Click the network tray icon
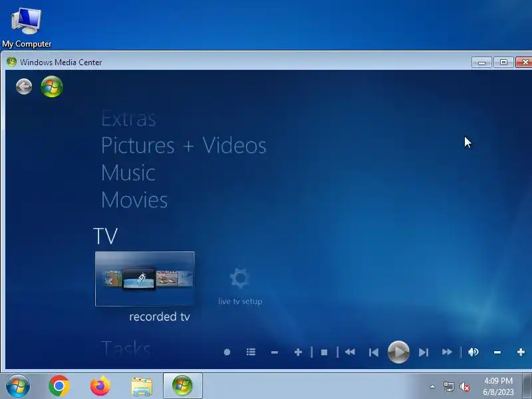 click(448, 386)
